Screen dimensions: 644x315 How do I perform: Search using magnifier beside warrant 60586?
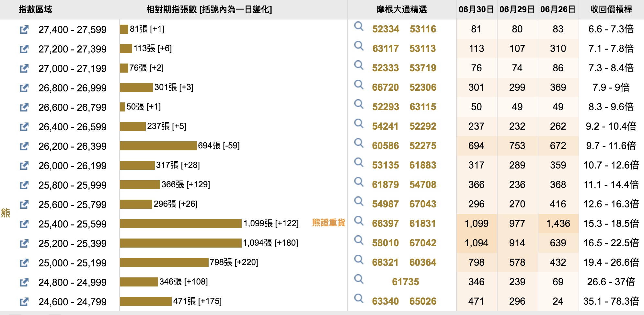coord(359,143)
